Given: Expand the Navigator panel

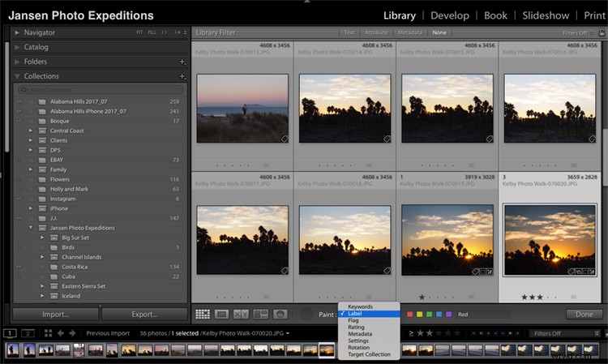Looking at the screenshot, I should [17, 32].
